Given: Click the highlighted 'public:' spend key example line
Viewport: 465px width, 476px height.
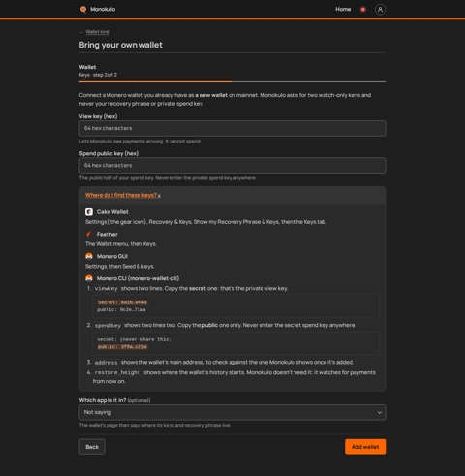Looking at the screenshot, I should click(122, 347).
